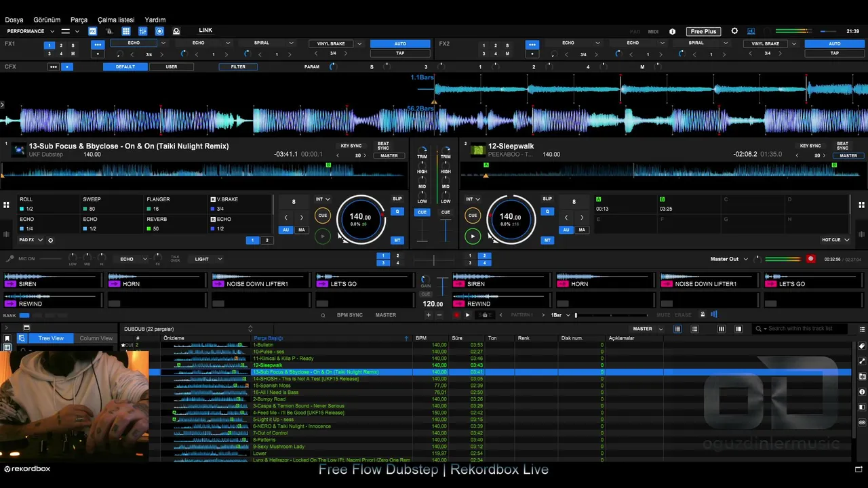Toggle deck 2 MASTER button
This screenshot has width=868, height=488.
[848, 156]
